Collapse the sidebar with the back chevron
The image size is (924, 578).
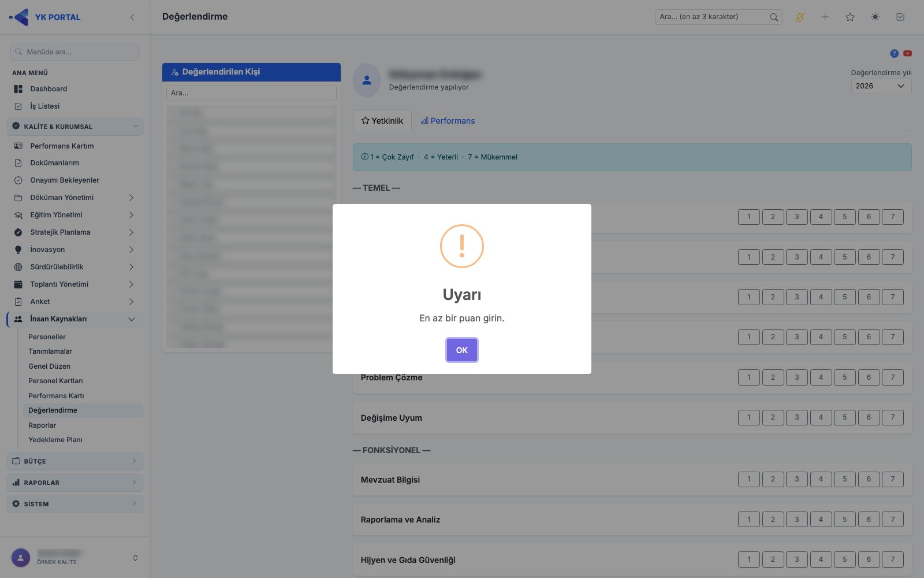pyautogui.click(x=132, y=17)
